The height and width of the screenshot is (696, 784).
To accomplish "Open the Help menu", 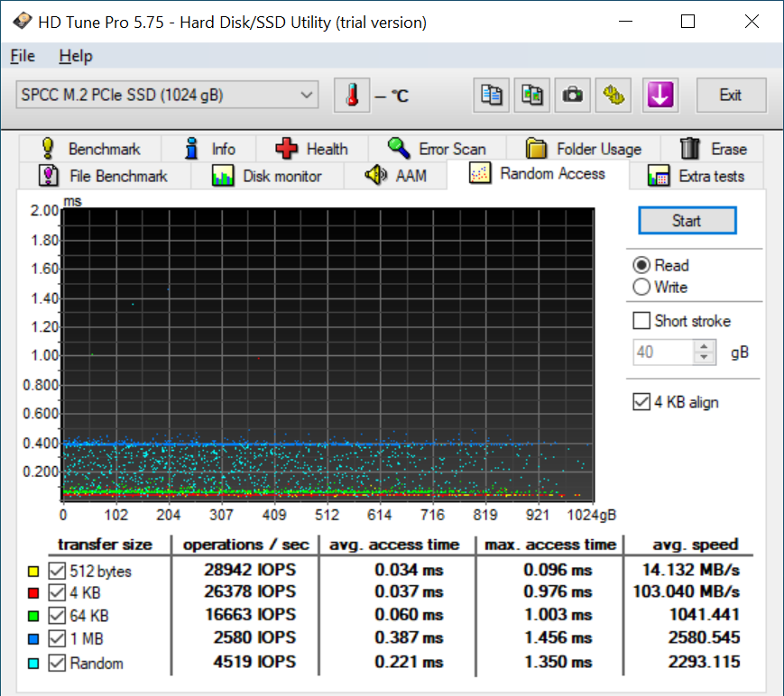I will pyautogui.click(x=76, y=56).
